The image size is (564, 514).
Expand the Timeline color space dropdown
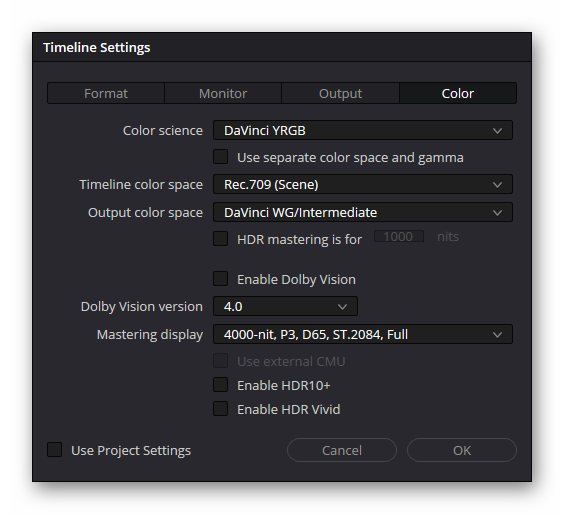363,184
